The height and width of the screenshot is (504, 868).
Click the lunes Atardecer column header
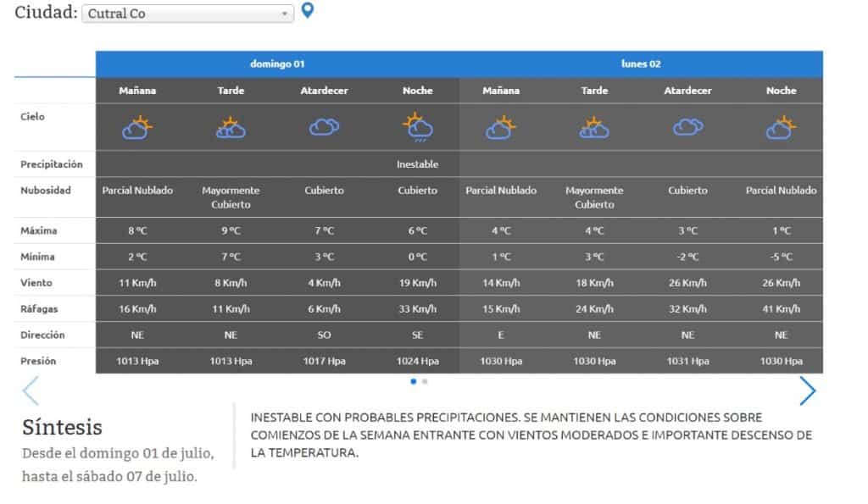[x=687, y=91]
